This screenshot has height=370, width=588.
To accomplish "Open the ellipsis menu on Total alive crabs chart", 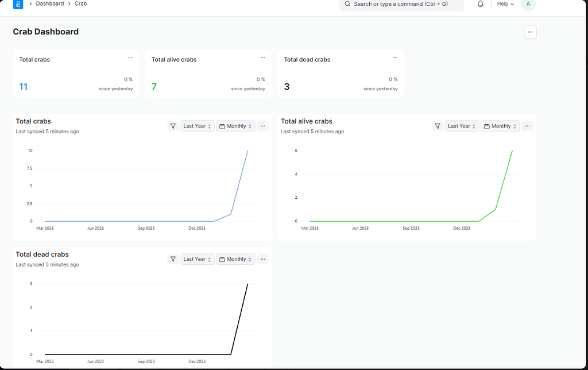I will [528, 126].
